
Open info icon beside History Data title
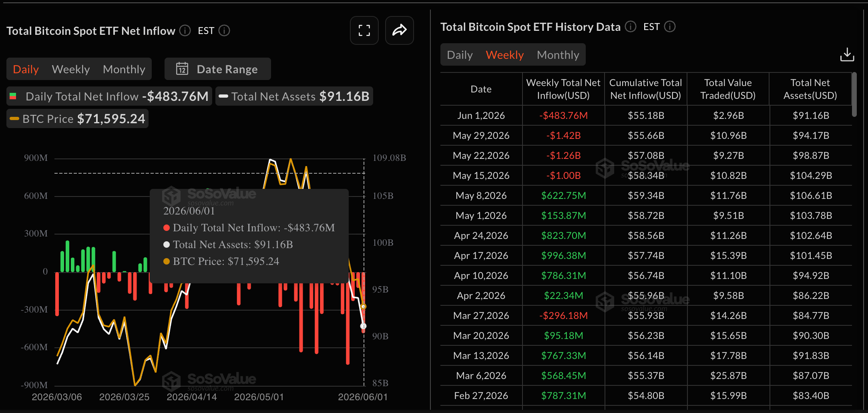631,26
